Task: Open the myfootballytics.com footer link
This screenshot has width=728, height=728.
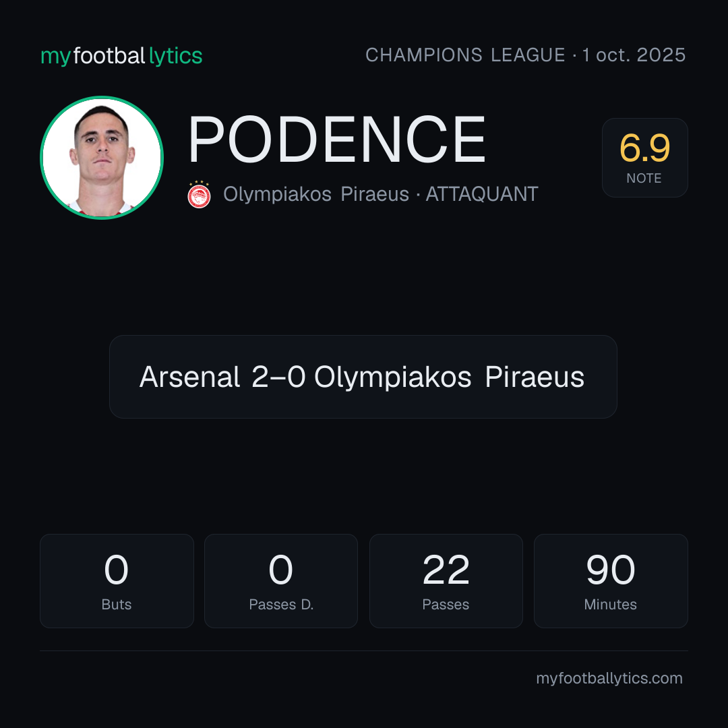Action: 609,678
